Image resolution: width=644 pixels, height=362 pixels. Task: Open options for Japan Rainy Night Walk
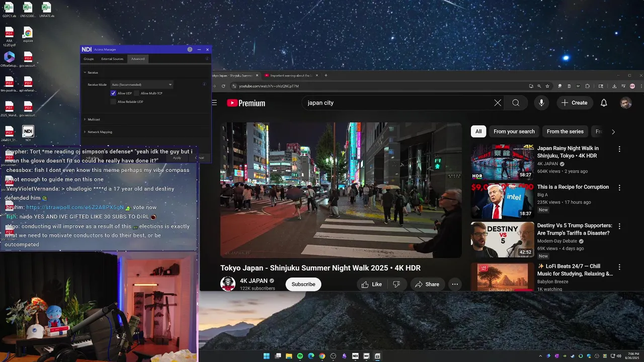[x=619, y=149]
